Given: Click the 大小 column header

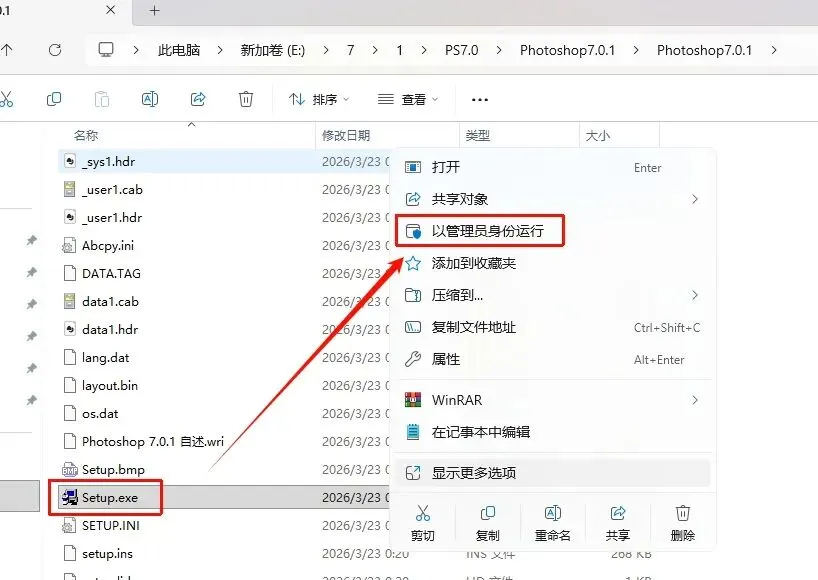Looking at the screenshot, I should [598, 136].
